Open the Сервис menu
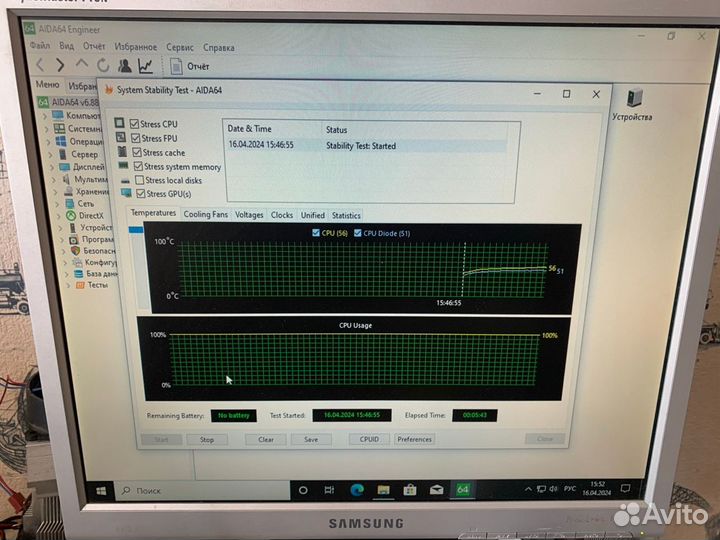The width and height of the screenshot is (720, 540). click(x=180, y=47)
